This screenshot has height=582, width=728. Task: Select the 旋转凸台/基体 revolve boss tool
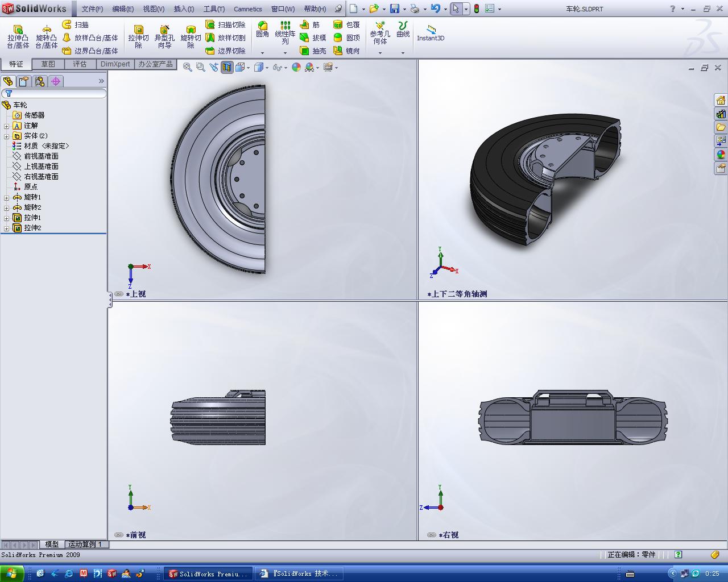coord(47,36)
